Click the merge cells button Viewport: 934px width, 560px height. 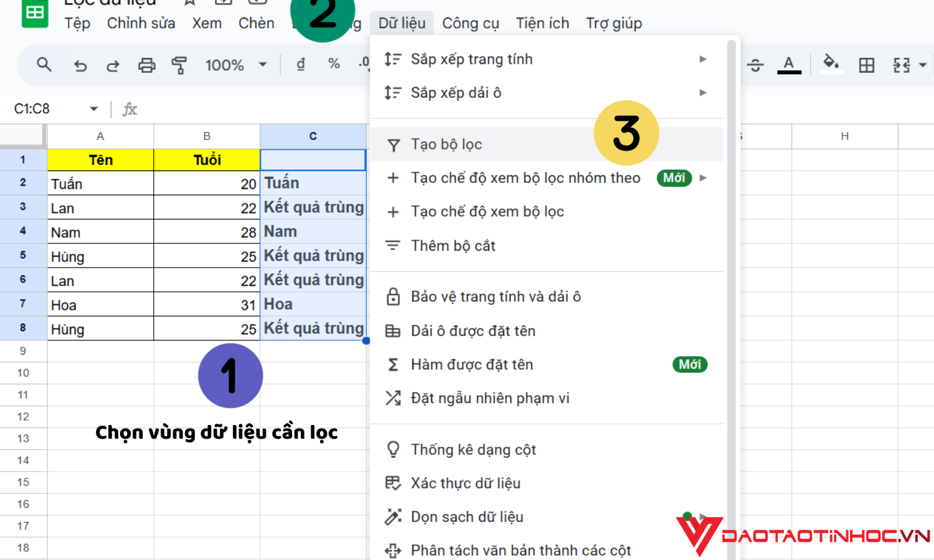pyautogui.click(x=901, y=64)
